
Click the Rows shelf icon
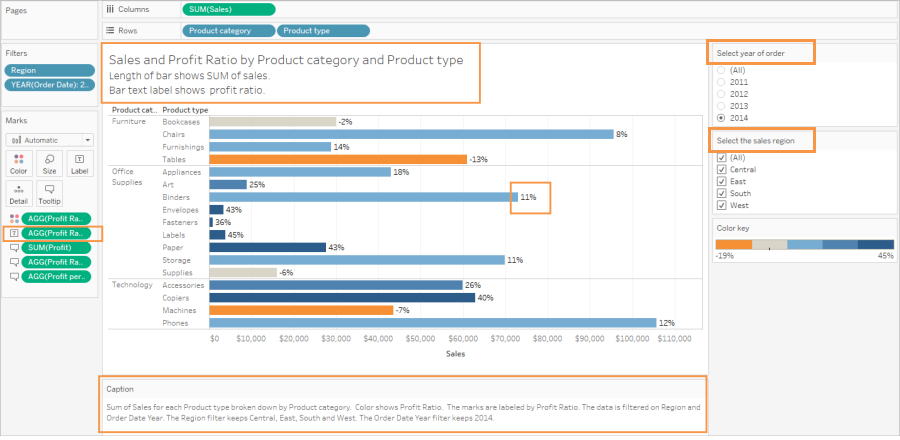click(x=111, y=30)
